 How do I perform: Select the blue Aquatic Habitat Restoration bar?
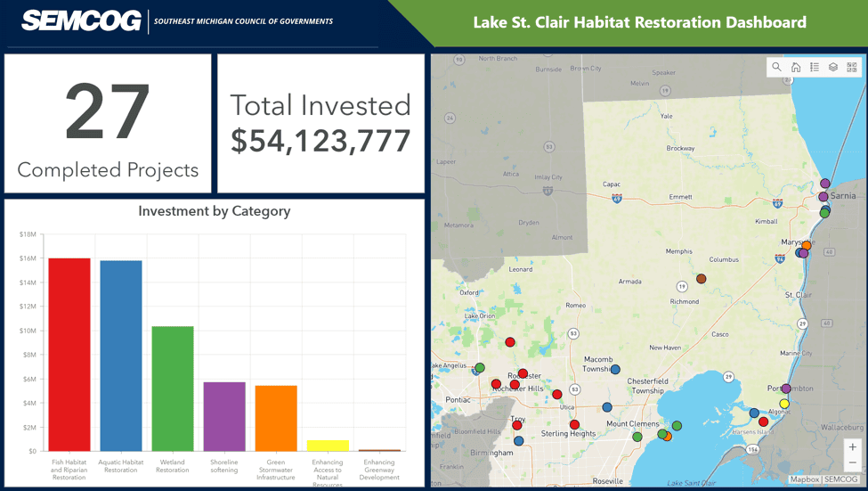(121, 355)
